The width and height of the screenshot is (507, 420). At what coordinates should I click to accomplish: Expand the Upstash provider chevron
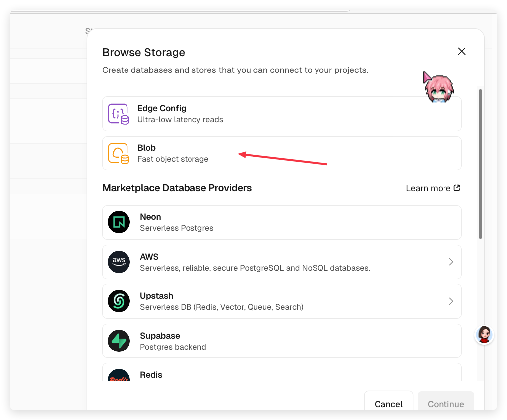pyautogui.click(x=451, y=301)
